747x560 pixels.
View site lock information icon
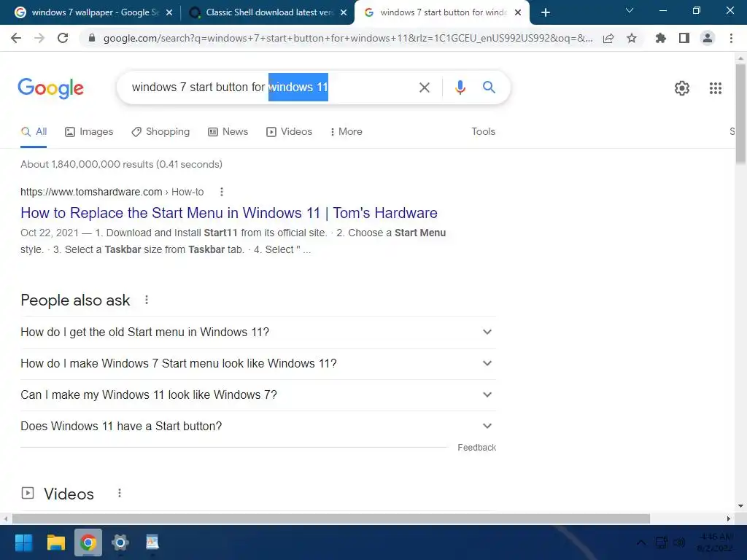coord(92,38)
